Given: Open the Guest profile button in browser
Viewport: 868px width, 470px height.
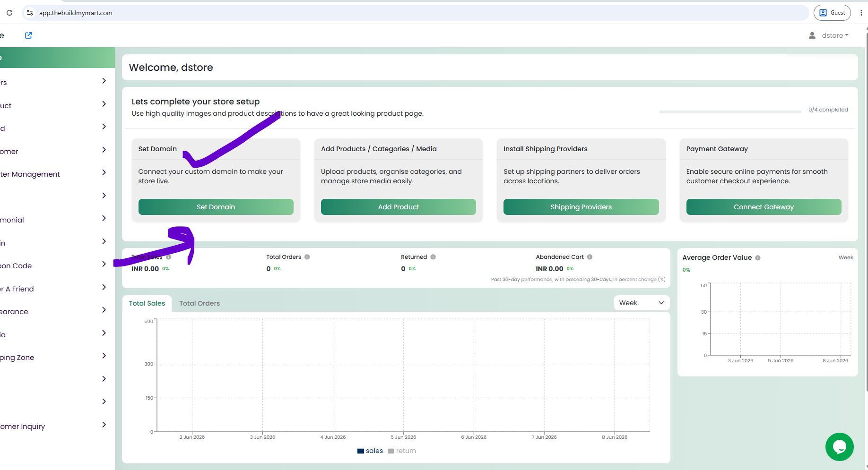Looking at the screenshot, I should click(x=832, y=13).
